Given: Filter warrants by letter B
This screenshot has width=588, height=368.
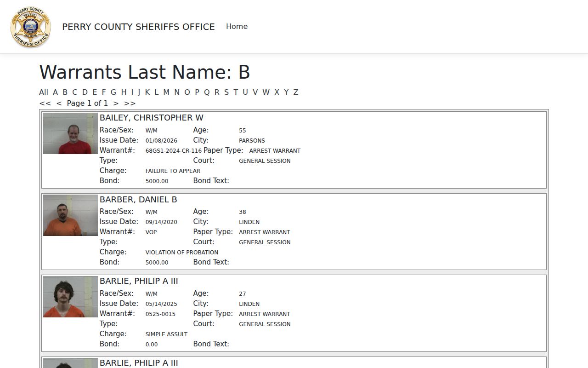Looking at the screenshot, I should 65,92.
